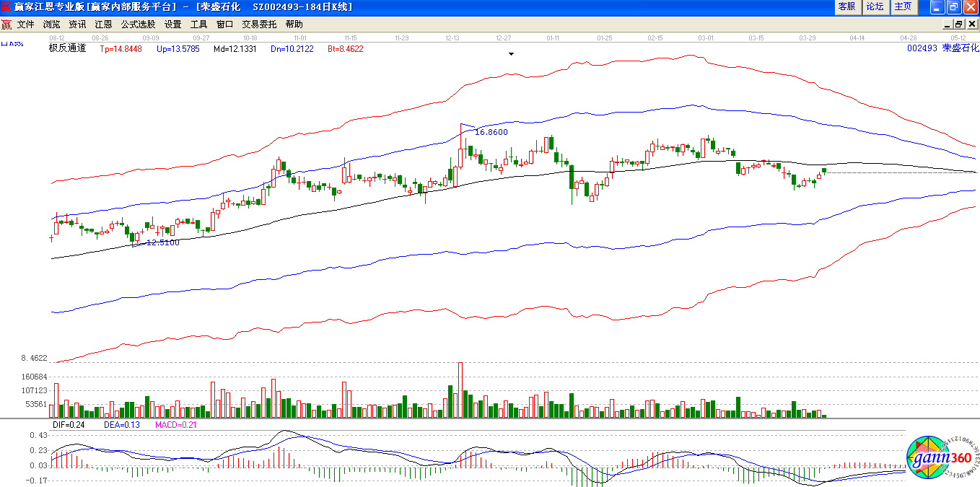Click the Bt=8.4622 value
This screenshot has width=980, height=487.
coord(346,49)
